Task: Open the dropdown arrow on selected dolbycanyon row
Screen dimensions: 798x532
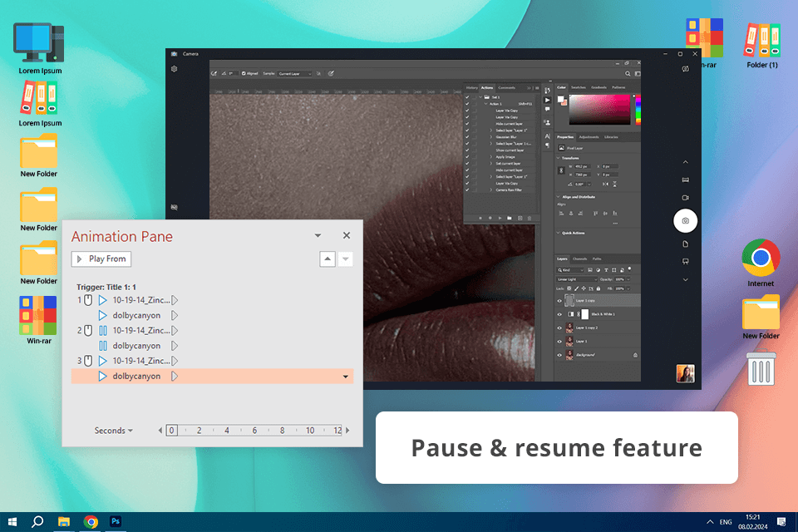Action: click(x=345, y=377)
